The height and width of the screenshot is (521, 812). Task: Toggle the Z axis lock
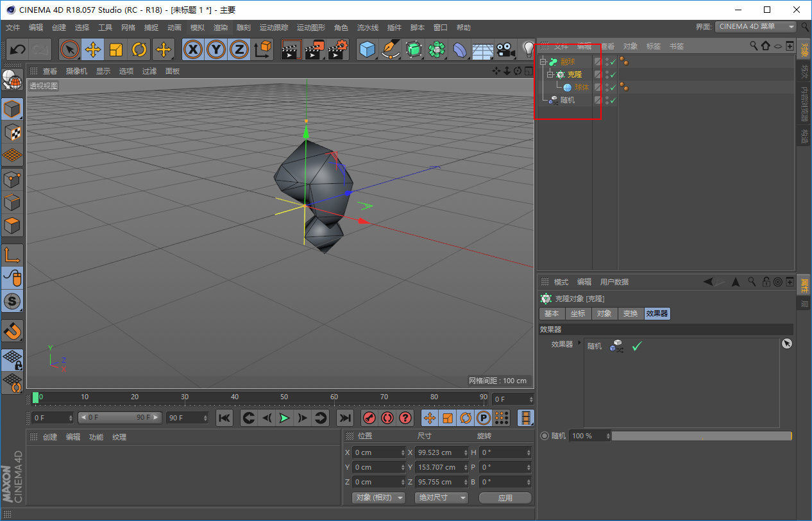(x=239, y=49)
